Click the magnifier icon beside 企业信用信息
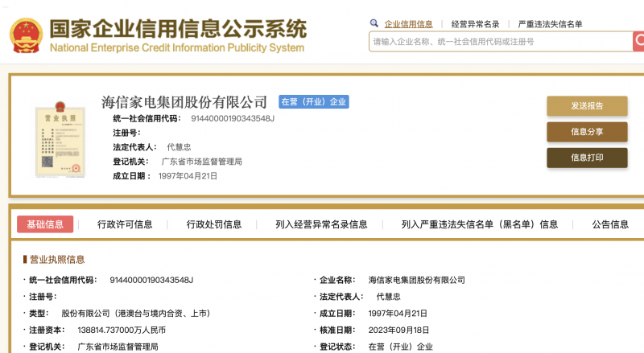This screenshot has height=353, width=644. click(x=374, y=23)
